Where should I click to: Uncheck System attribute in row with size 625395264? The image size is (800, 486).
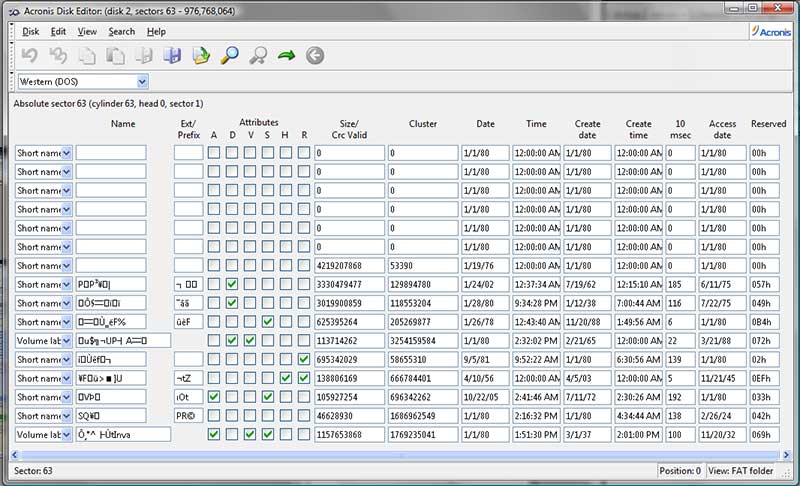point(268,322)
